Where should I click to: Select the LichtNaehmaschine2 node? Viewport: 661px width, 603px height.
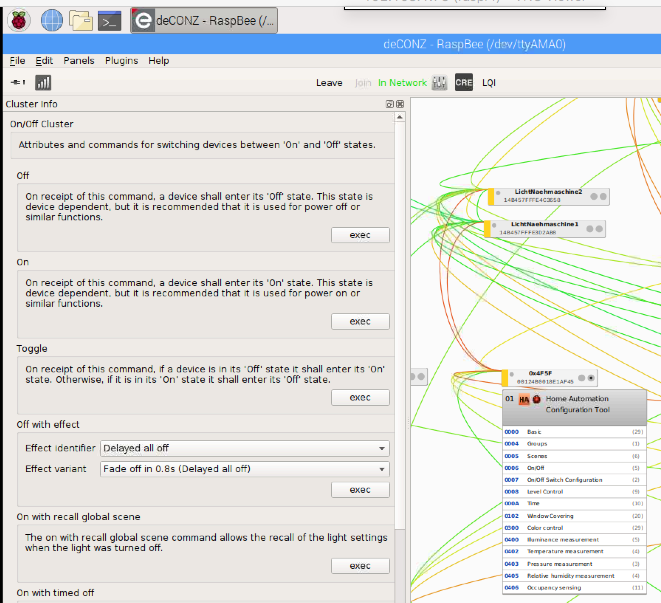pos(548,197)
